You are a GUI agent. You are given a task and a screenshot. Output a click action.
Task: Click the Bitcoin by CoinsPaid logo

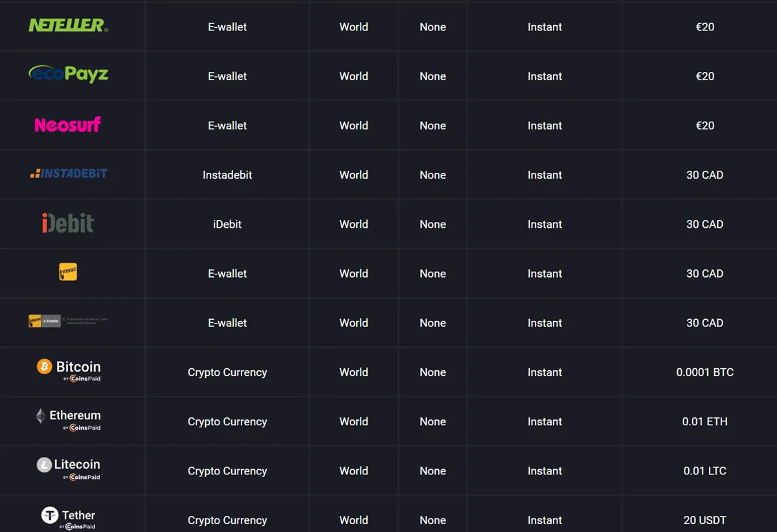69,371
